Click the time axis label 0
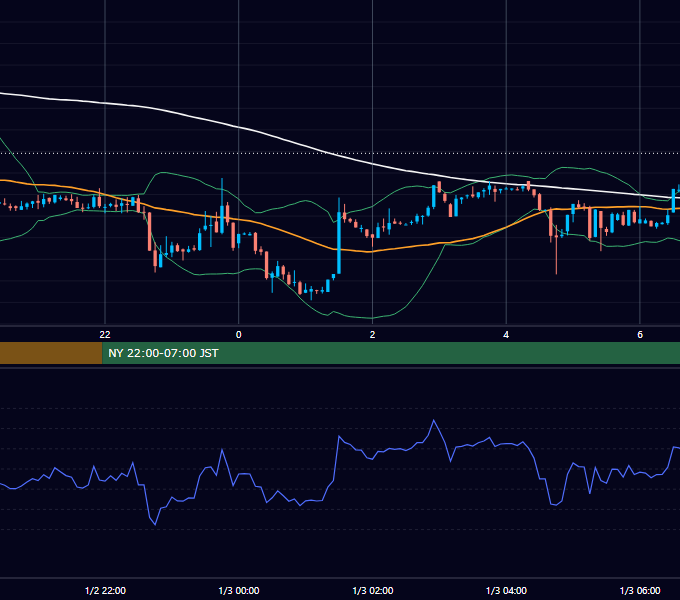 tap(239, 335)
